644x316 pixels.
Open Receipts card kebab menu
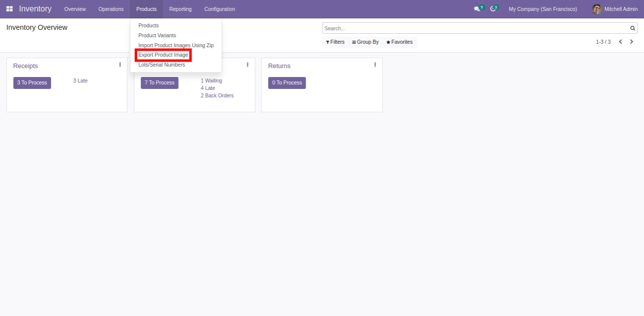tap(120, 65)
